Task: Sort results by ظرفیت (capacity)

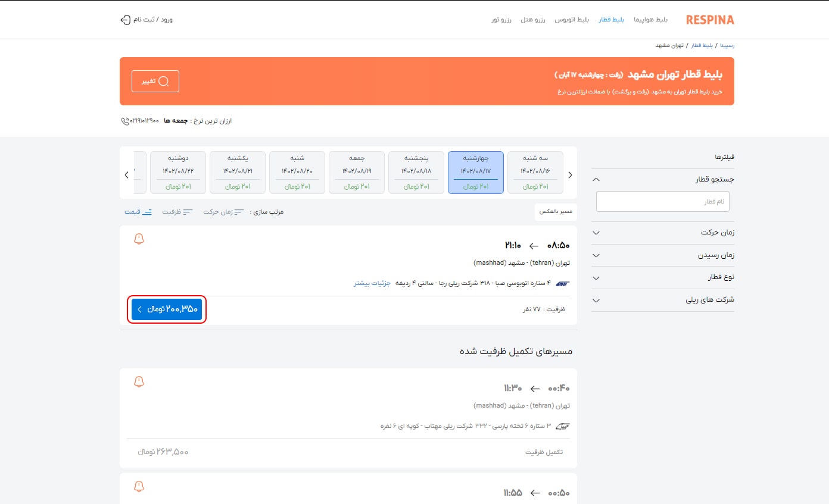Action: point(177,211)
